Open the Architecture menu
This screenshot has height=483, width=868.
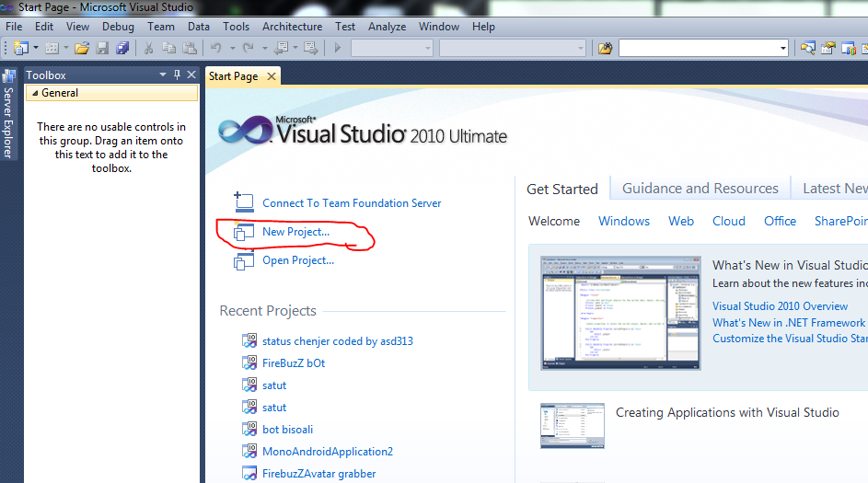293,27
